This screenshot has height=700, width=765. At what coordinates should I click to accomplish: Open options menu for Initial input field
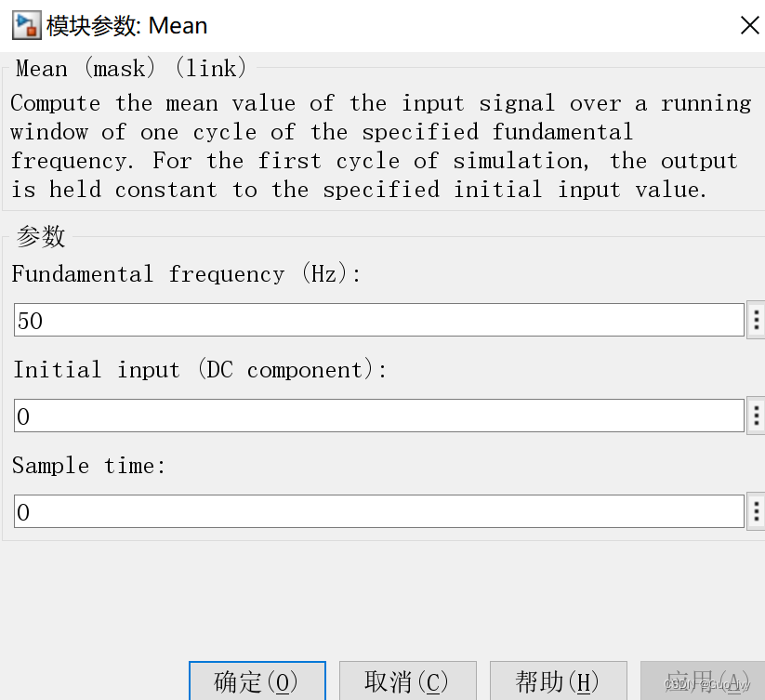[757, 416]
